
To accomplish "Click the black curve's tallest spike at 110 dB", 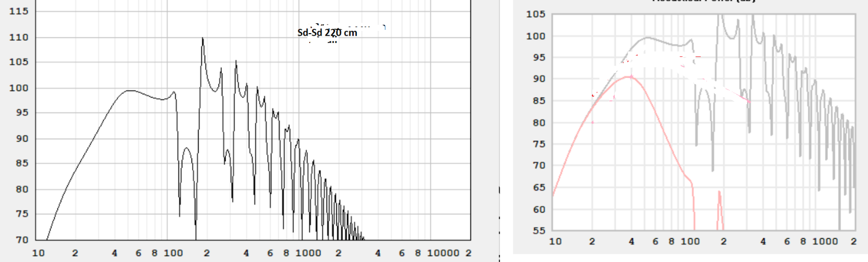I will click(202, 39).
